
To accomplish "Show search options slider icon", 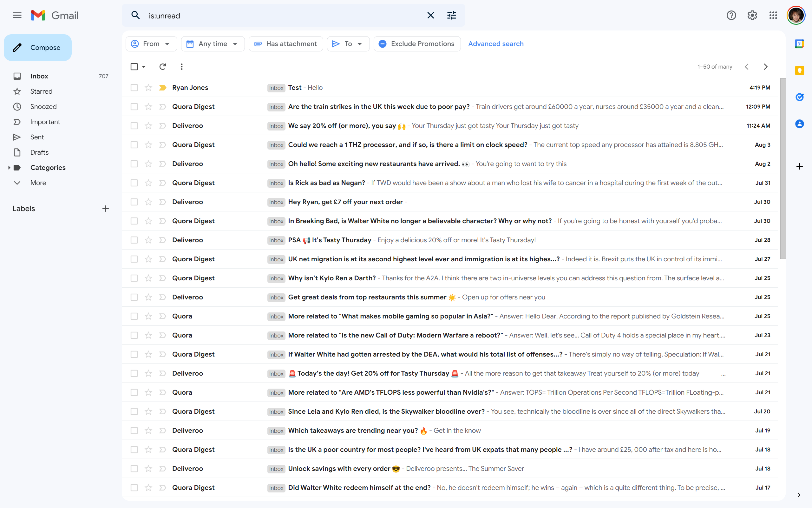I will point(452,16).
